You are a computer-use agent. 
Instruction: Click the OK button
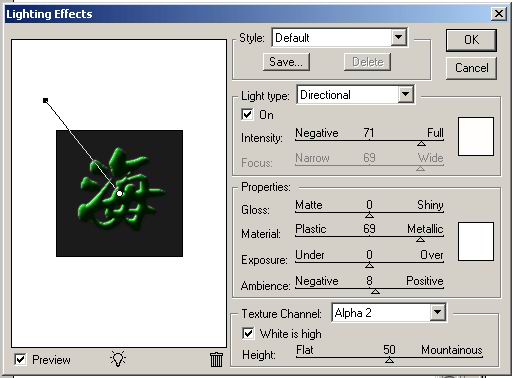click(471, 40)
